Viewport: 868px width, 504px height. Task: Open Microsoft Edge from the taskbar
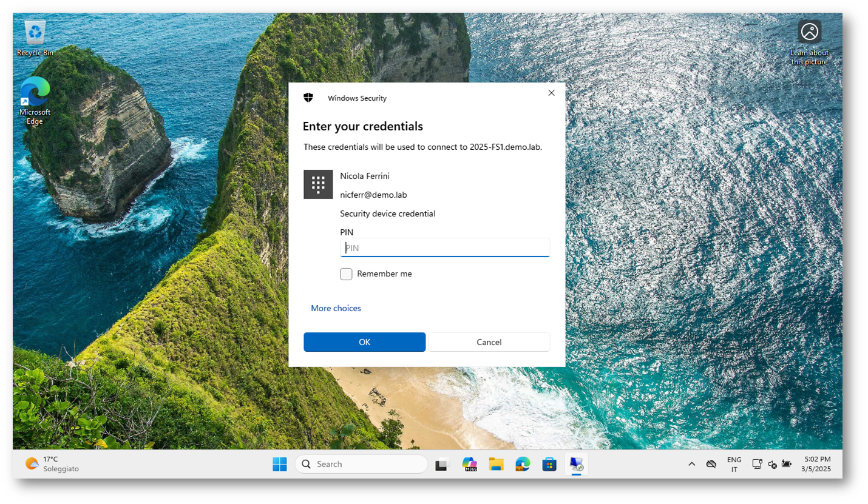523,465
